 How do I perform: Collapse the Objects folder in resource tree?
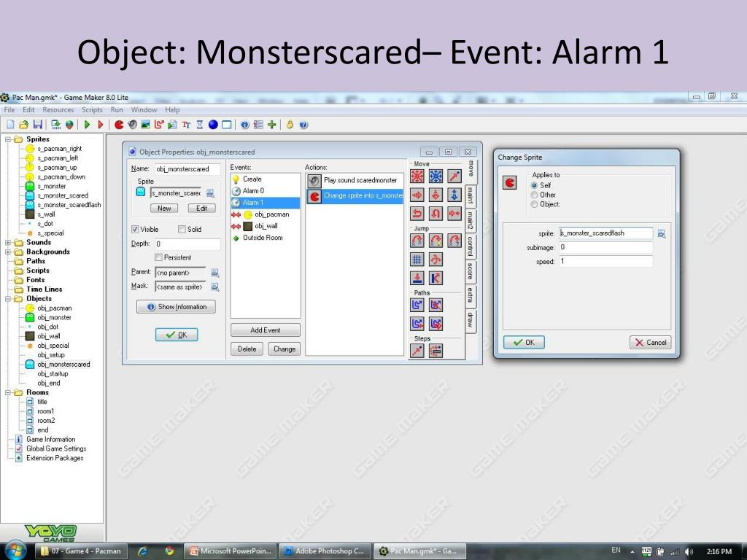[8, 299]
